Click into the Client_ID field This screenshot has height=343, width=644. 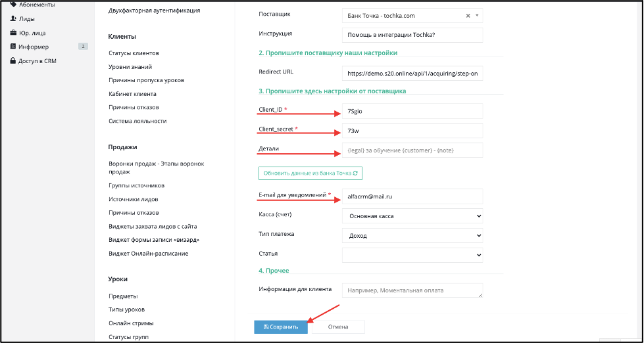(x=412, y=111)
